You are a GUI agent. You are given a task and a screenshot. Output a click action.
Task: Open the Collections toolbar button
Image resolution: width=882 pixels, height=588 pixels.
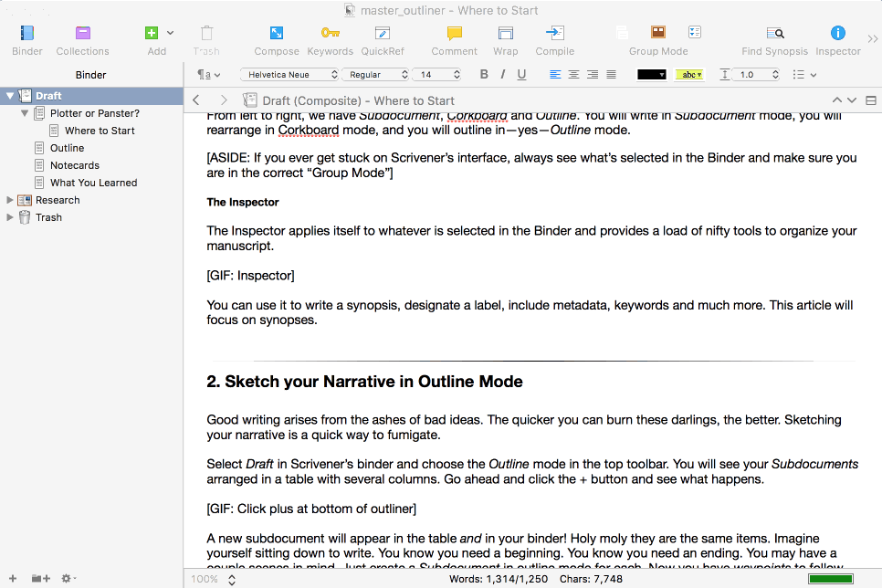coord(83,33)
